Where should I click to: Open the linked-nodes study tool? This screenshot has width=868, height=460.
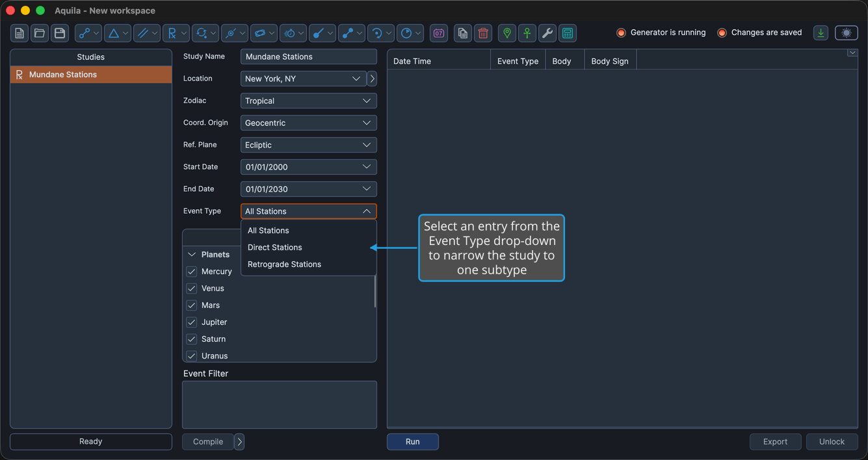click(88, 33)
